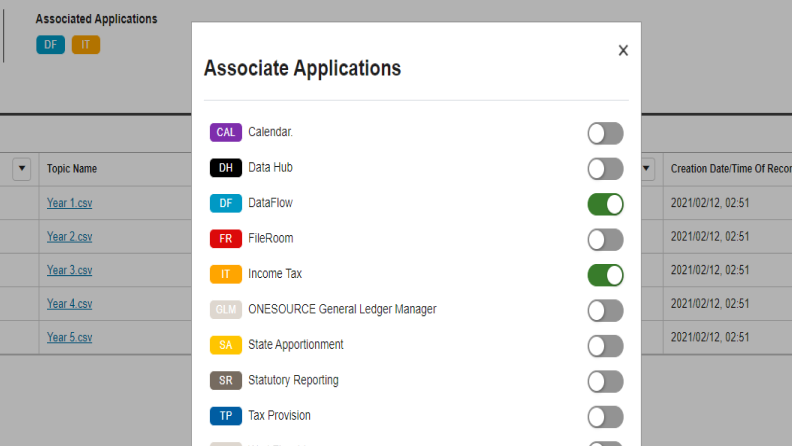Open the dropdown arrow beside Creation Date column
Image resolution: width=792 pixels, height=446 pixels.
click(x=647, y=169)
